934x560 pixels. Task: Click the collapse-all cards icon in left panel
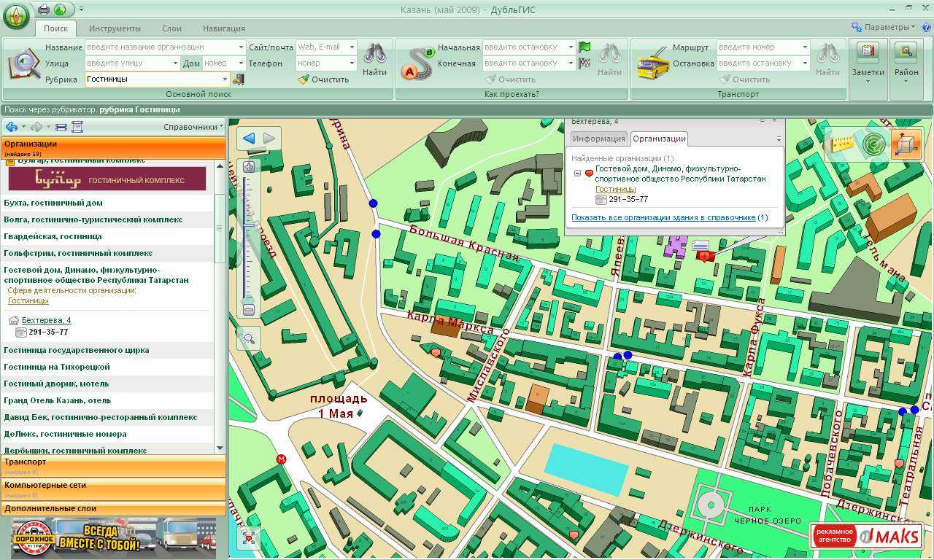coord(61,127)
